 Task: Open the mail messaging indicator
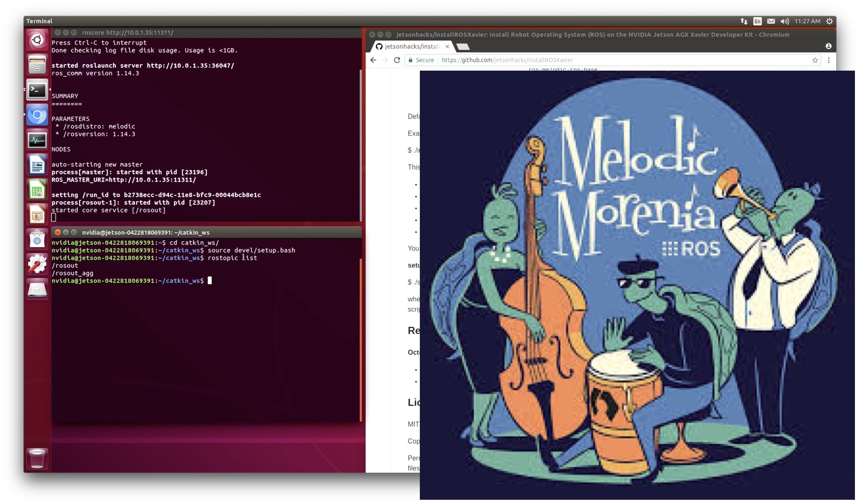[x=771, y=21]
